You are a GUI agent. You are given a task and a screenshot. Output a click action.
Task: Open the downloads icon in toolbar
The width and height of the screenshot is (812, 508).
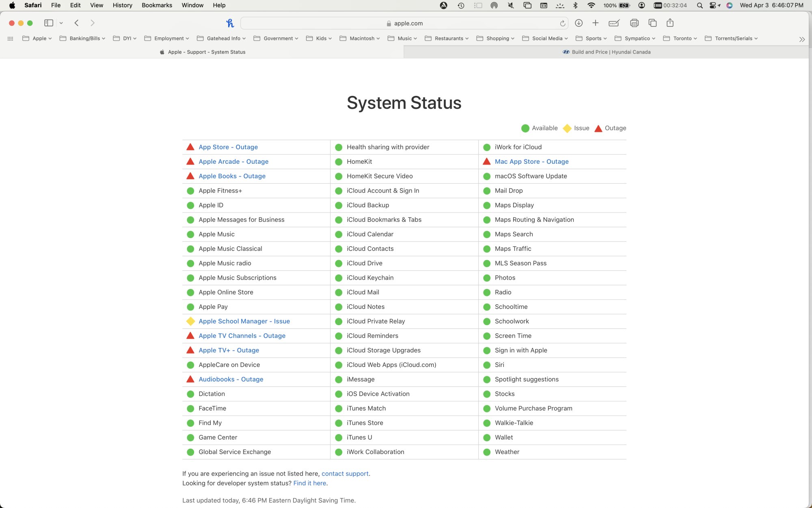pos(579,23)
